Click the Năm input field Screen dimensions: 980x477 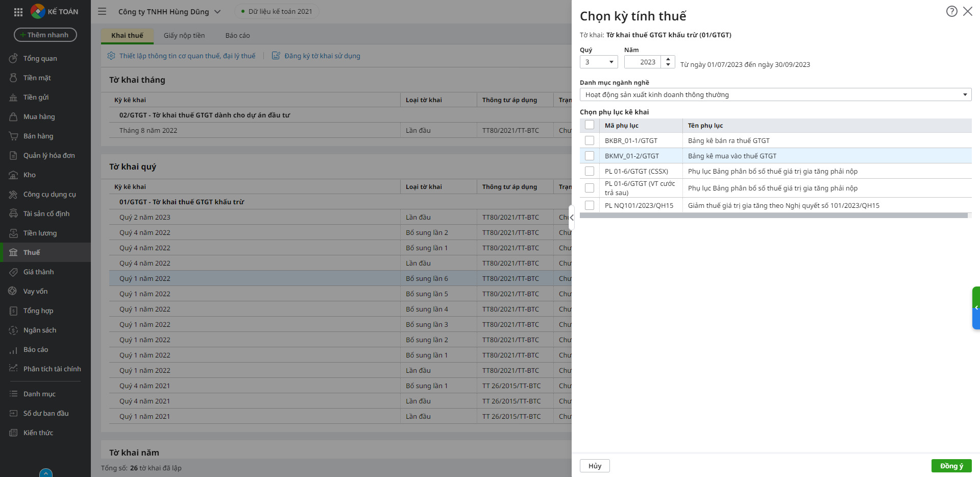click(x=643, y=62)
